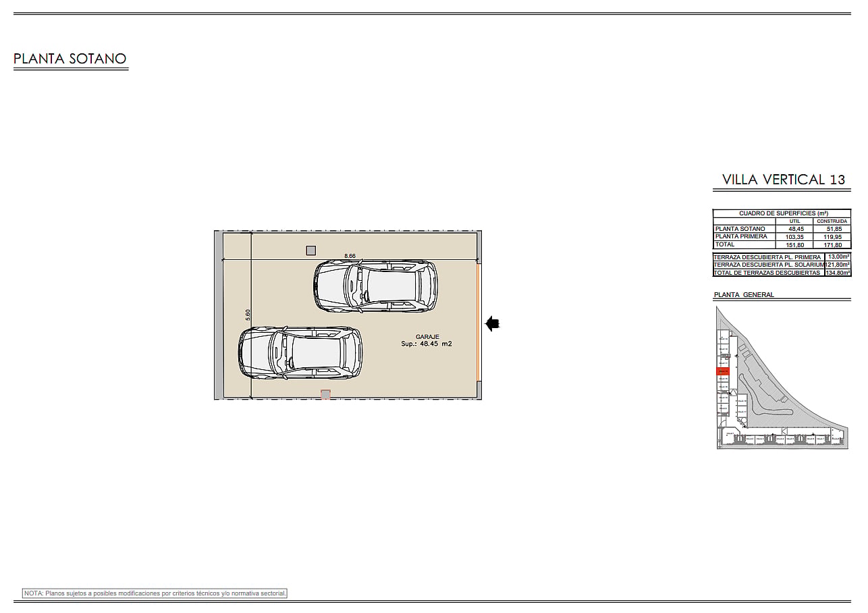868x613 pixels.
Task: Click the small square marker on bottom wall
Action: (325, 394)
